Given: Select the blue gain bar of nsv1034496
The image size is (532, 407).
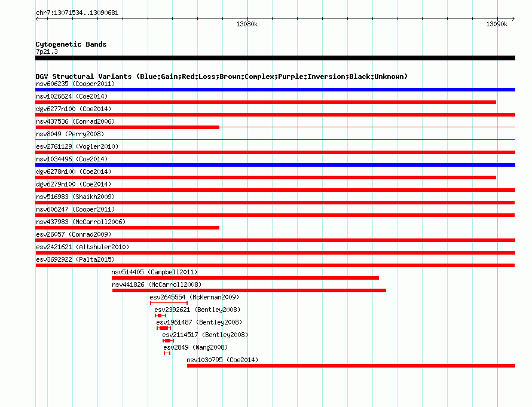Looking at the screenshot, I should 275,165.
